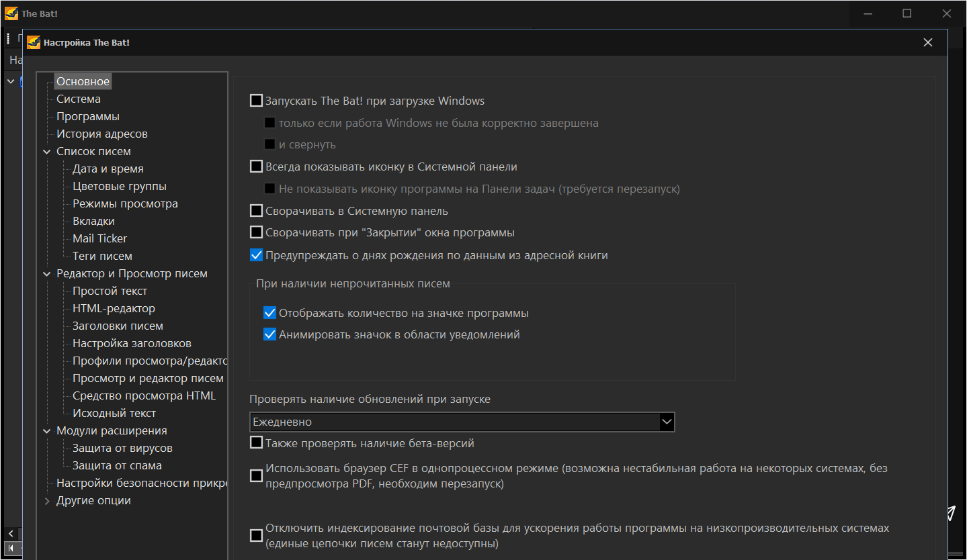Select История адресов in the tree

tap(102, 134)
